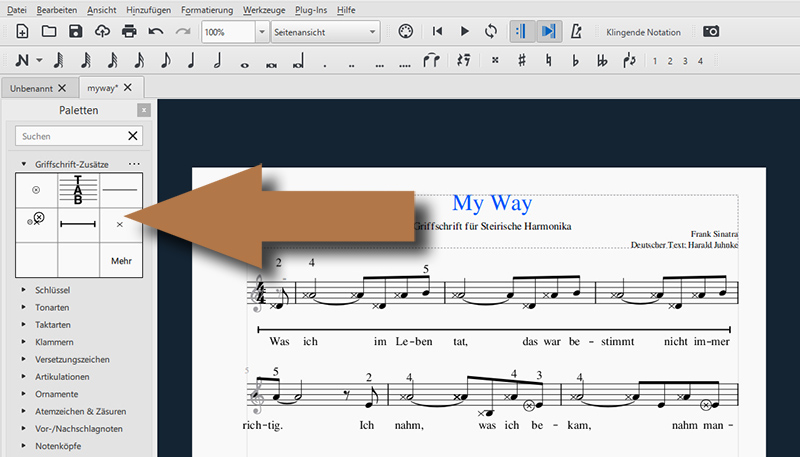
Task: Add a tie between notes
Action: [x=431, y=61]
